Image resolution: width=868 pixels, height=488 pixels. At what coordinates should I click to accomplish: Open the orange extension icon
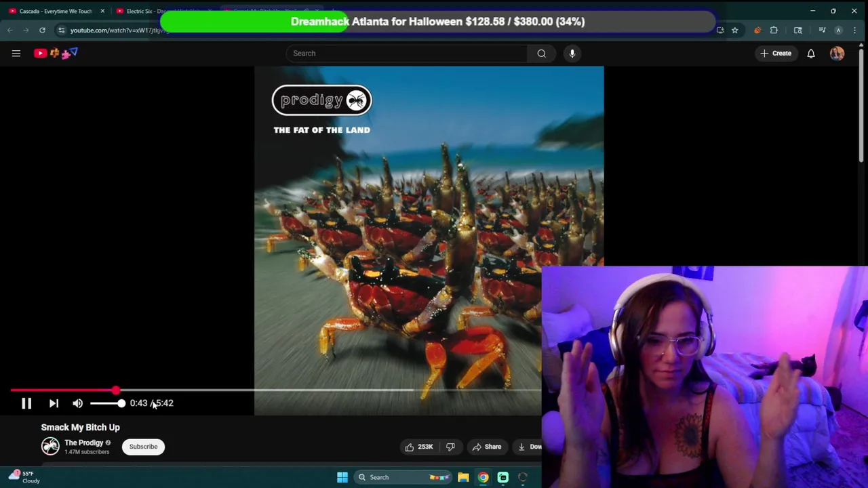[x=757, y=30]
